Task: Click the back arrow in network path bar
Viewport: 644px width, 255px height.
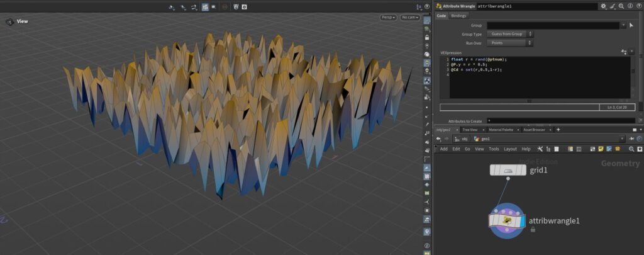Action: click(438, 139)
